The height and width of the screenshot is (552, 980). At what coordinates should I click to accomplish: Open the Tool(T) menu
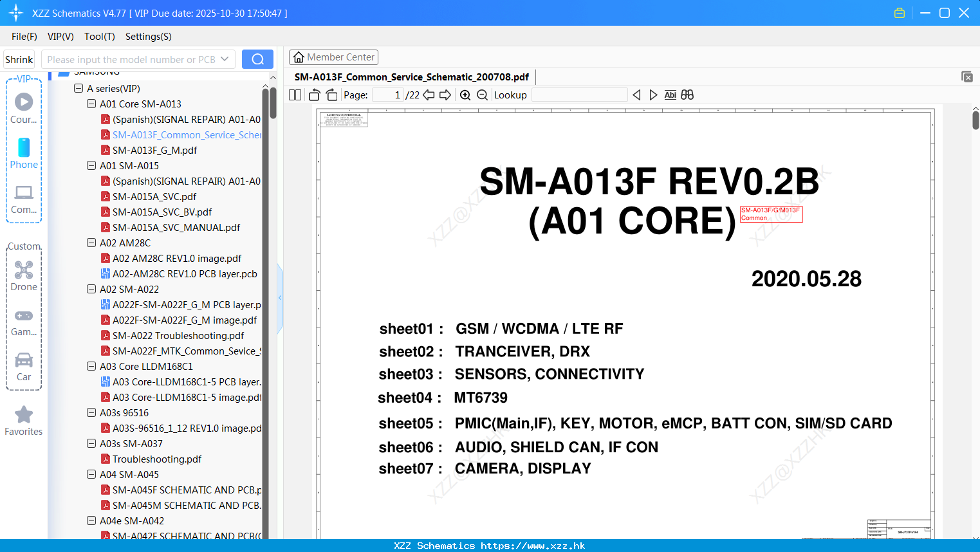[100, 37]
